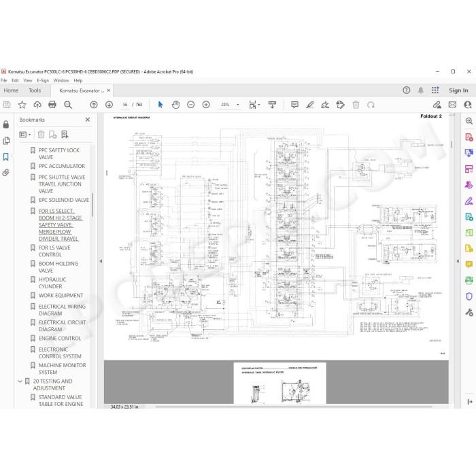Image resolution: width=476 pixels, height=476 pixels.
Task: Open the Attachments paperclip panel
Action: (5, 173)
